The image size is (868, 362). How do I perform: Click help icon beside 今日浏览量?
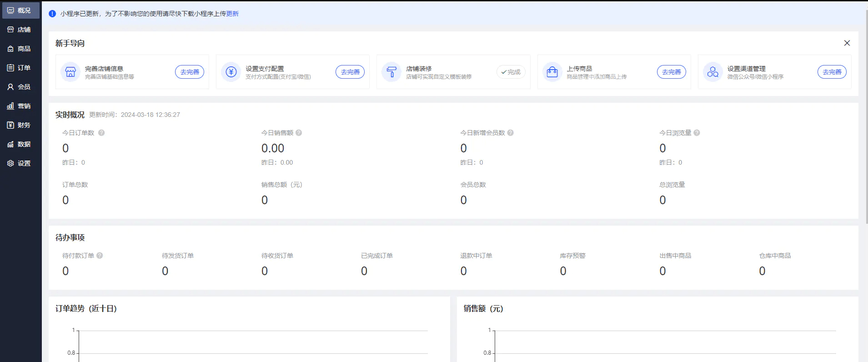coord(697,133)
